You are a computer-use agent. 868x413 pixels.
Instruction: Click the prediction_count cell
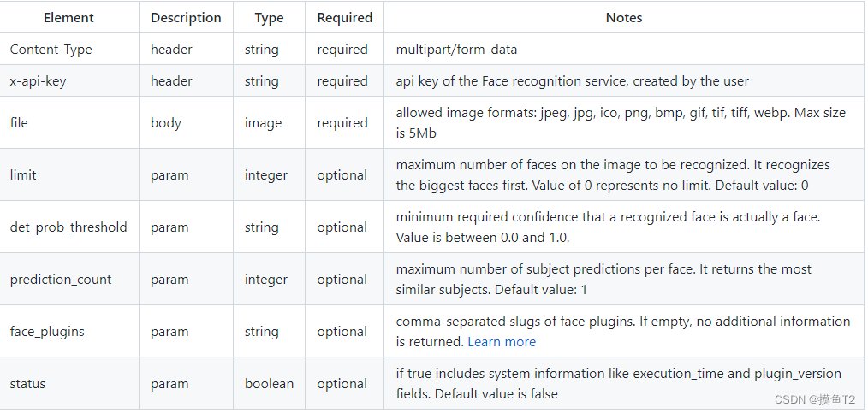[x=61, y=280]
